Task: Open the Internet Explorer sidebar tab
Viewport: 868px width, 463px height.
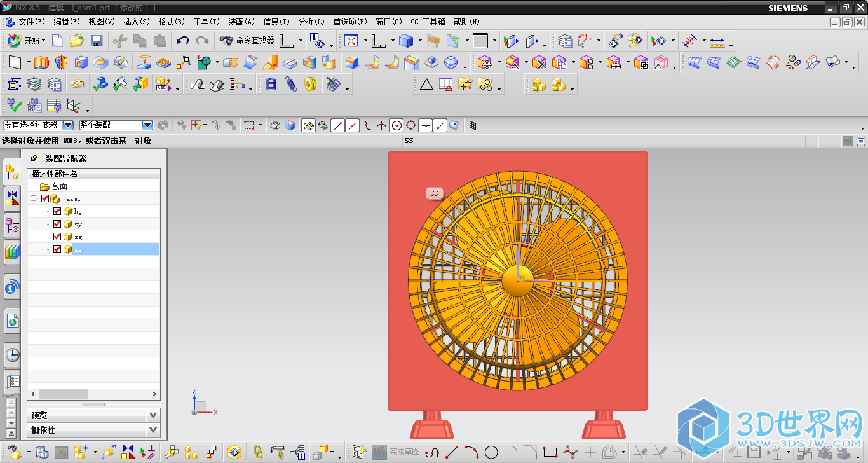Action: pyautogui.click(x=12, y=322)
